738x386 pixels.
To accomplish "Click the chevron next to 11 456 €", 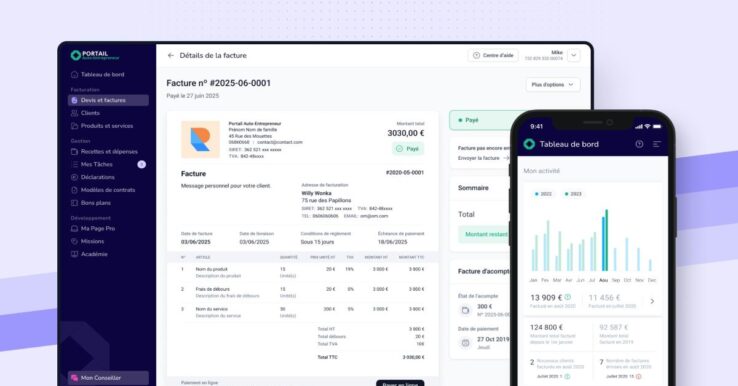I will (652, 301).
